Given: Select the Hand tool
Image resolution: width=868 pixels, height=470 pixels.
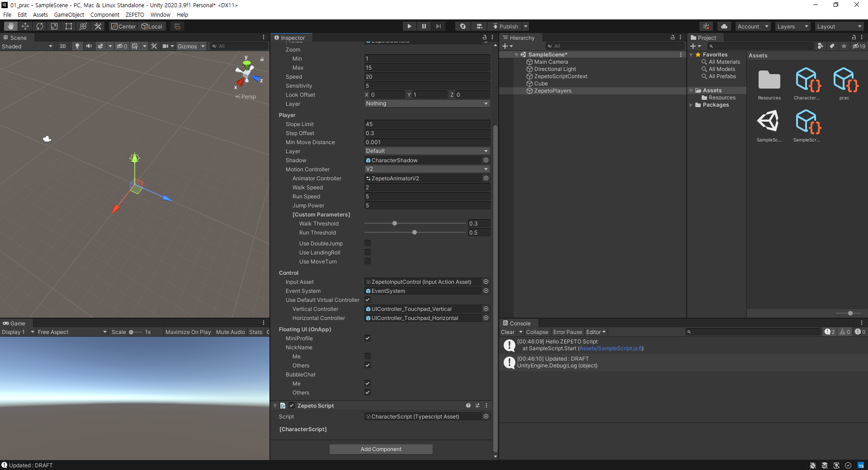Looking at the screenshot, I should pyautogui.click(x=11, y=26).
